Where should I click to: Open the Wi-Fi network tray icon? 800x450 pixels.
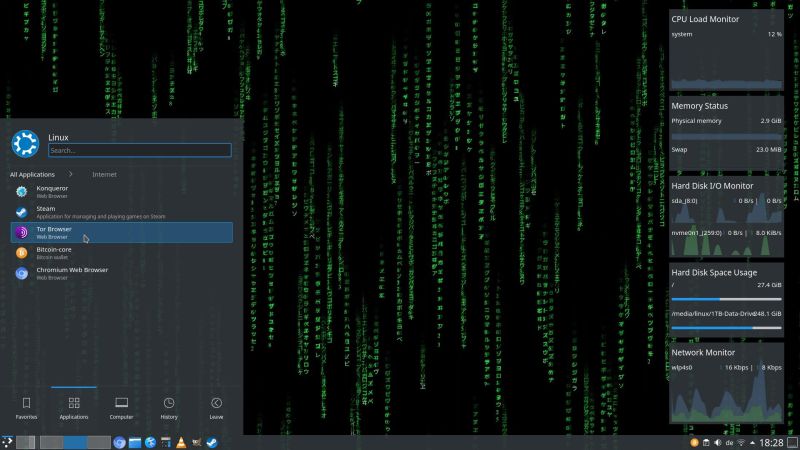pos(741,443)
